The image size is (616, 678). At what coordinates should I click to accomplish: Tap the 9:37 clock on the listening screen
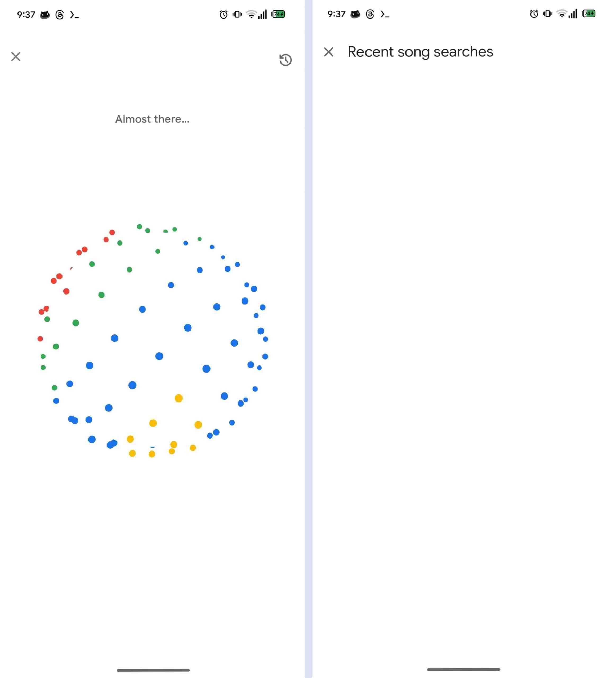pyautogui.click(x=26, y=15)
